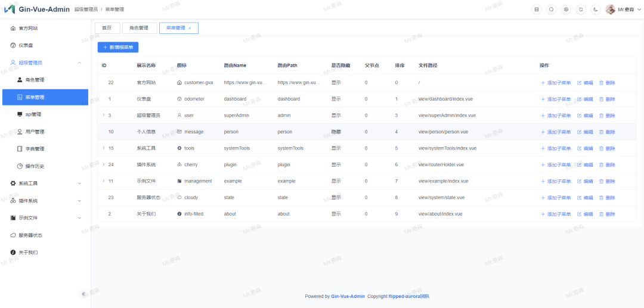Open the settings gear in top bar

[x=566, y=10]
